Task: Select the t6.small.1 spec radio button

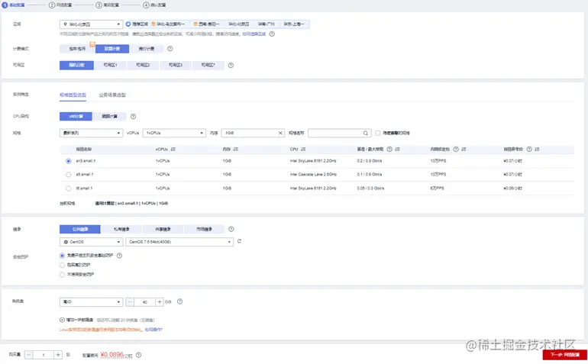Action: [x=68, y=188]
